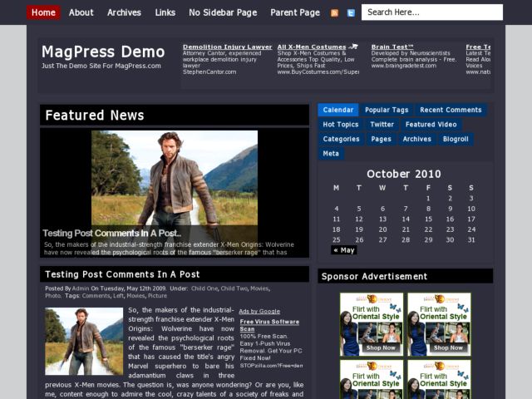Open featured slider title Testing Post Comments

coord(111,234)
